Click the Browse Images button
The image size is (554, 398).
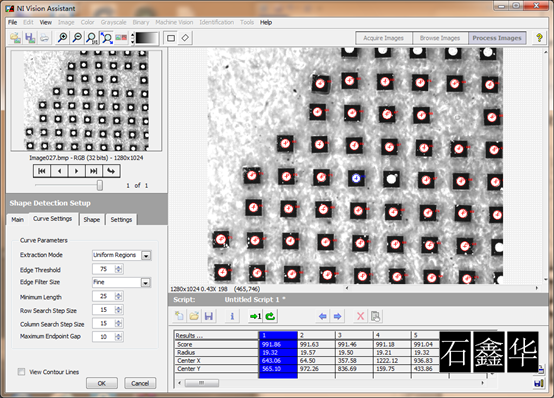(x=440, y=38)
